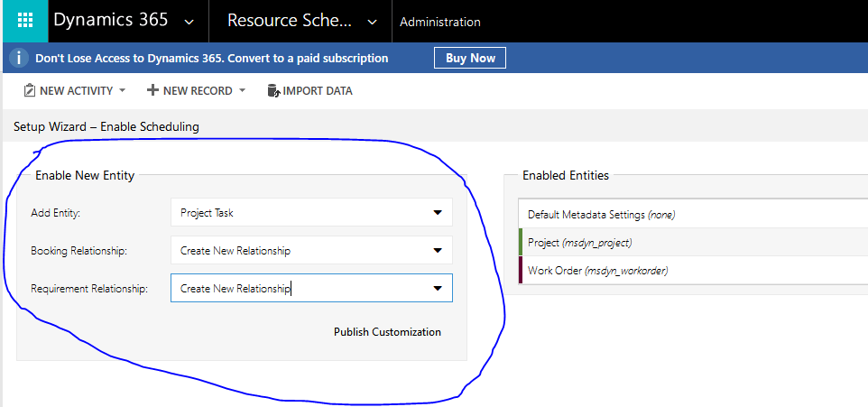
Task: Click the Setup Wizard – Enable Scheduling title
Action: [x=106, y=127]
